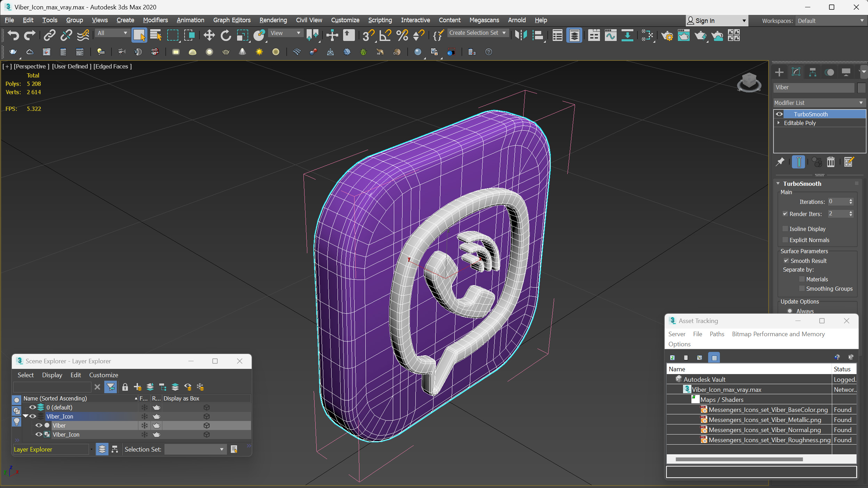Open Paths menu in Asset Tracking
Image resolution: width=868 pixels, height=488 pixels.
(x=717, y=334)
